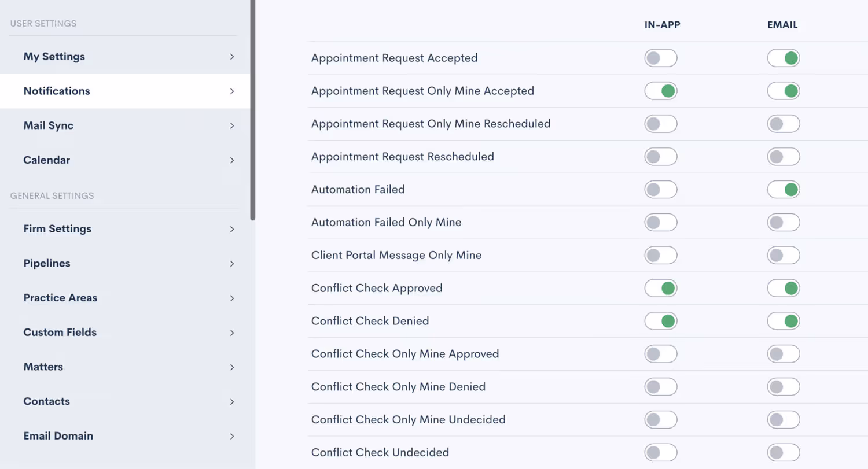
Task: Click the sidebar vertical scrollbar
Action: (x=253, y=110)
